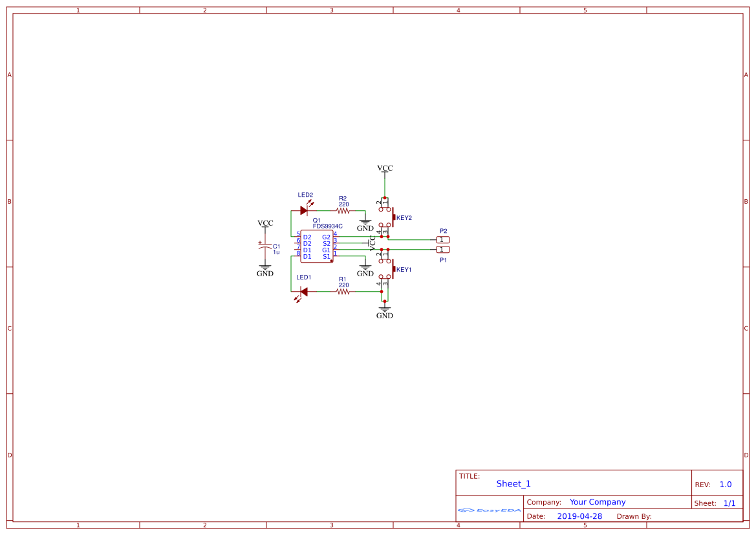Click the 220 value under R1
This screenshot has height=535, width=756.
pos(343,285)
